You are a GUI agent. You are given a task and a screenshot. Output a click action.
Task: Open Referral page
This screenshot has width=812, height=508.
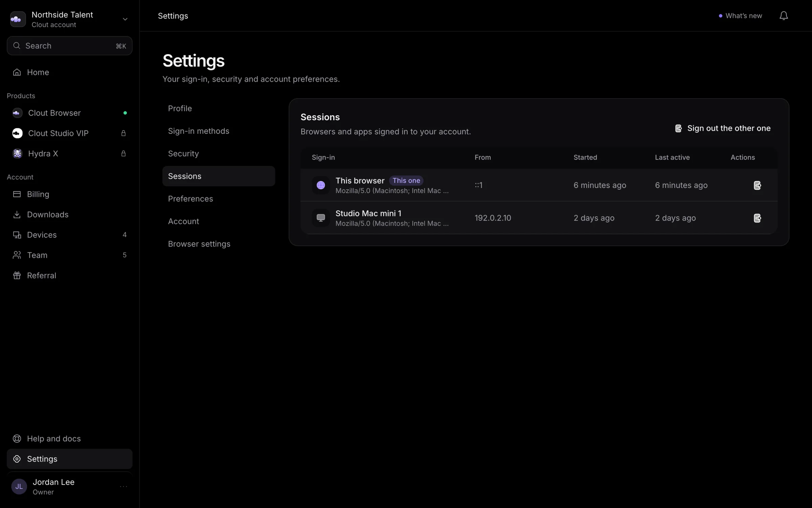[69, 275]
